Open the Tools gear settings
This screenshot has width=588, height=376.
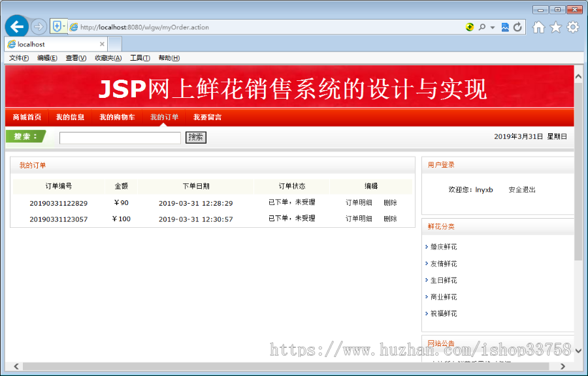click(x=573, y=27)
